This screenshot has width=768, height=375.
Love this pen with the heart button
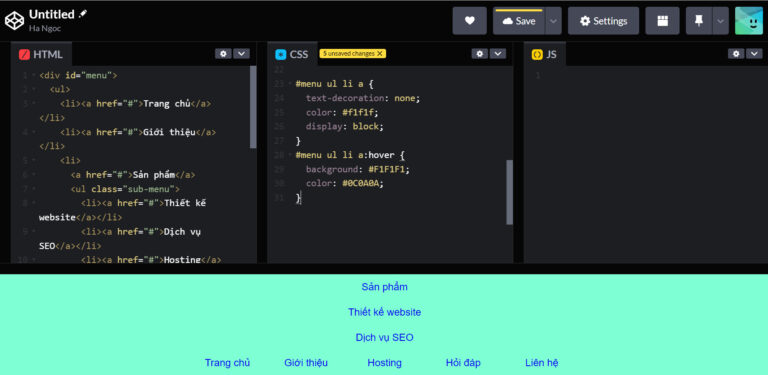(470, 21)
